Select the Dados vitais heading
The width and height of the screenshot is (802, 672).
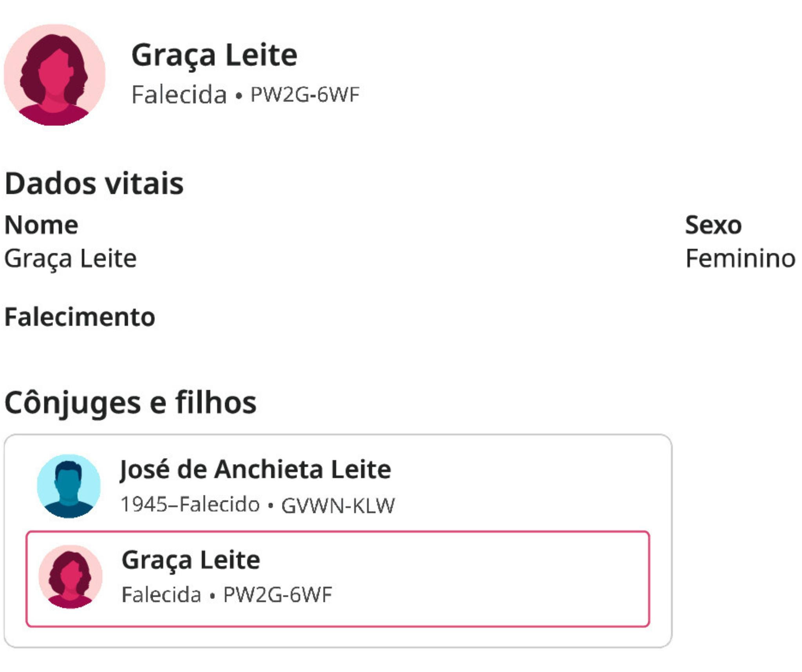click(x=94, y=183)
